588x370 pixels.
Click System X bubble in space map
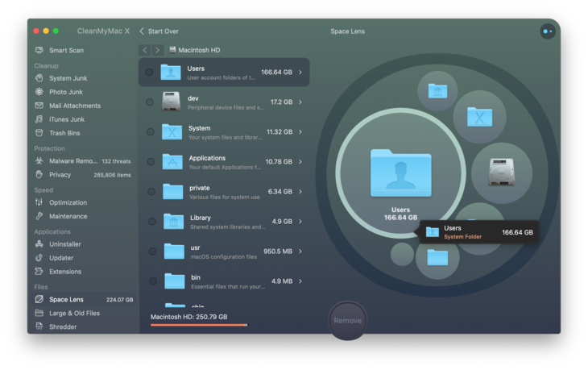(x=479, y=117)
